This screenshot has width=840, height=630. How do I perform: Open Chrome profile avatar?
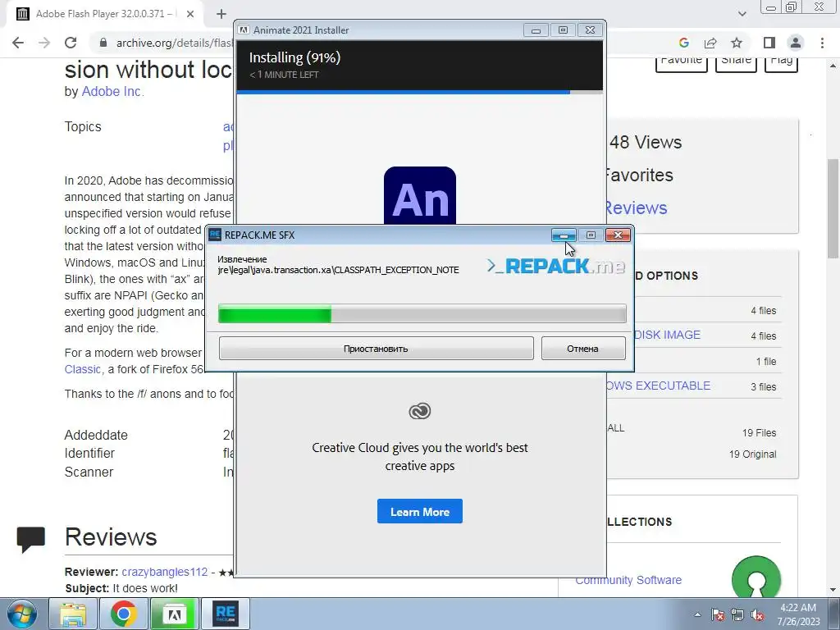(796, 43)
